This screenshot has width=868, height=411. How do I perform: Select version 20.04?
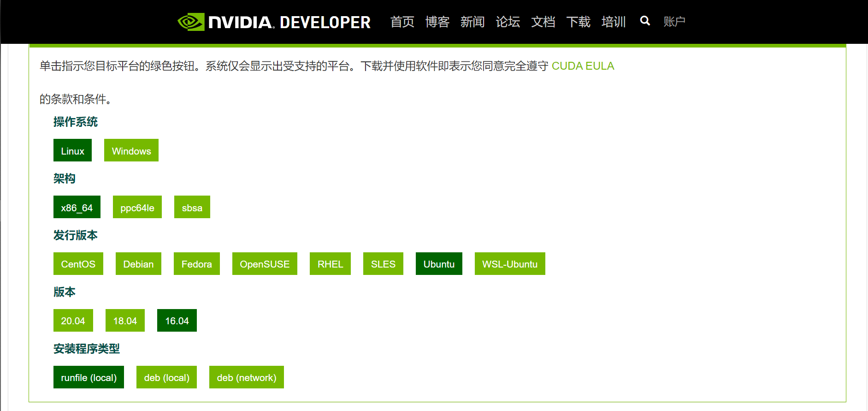pyautogui.click(x=73, y=321)
